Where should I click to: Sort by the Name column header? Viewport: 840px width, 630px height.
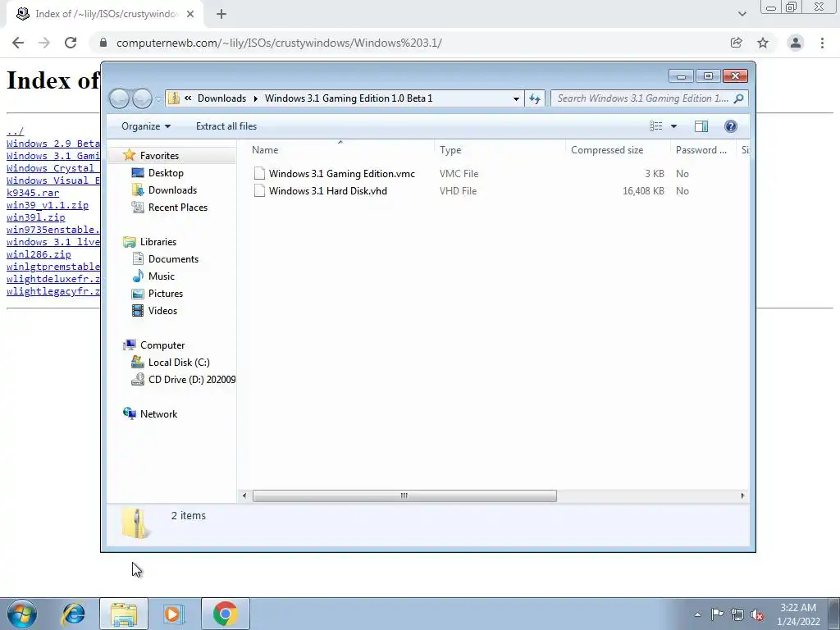340,150
